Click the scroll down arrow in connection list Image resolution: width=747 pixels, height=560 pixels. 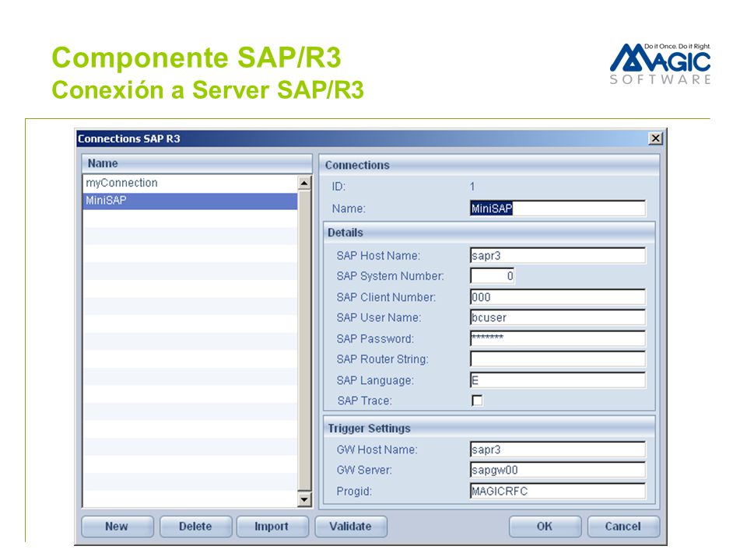point(304,499)
